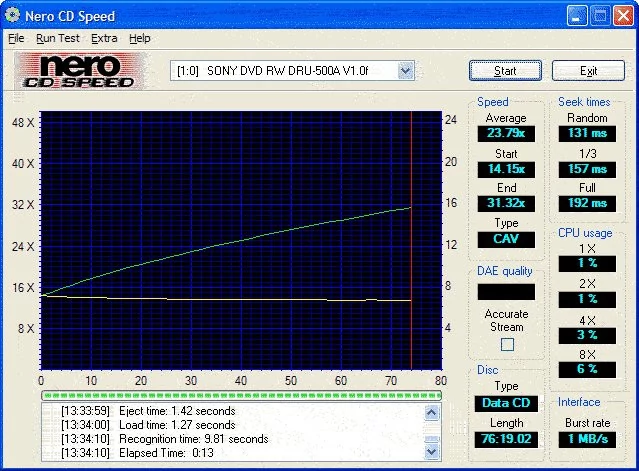Click the log scroll up arrow
This screenshot has width=639, height=471.
click(432, 413)
